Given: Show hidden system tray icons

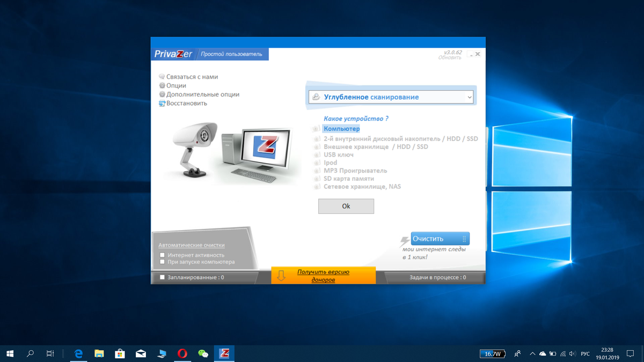Looking at the screenshot, I should coord(532,353).
